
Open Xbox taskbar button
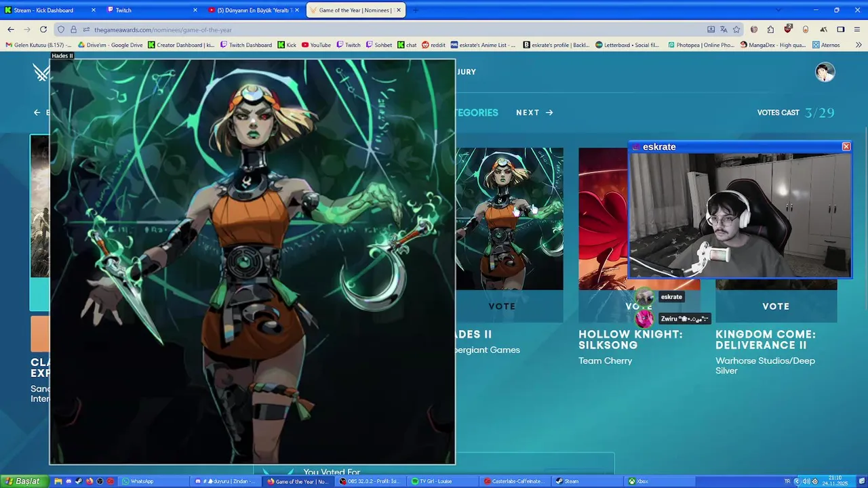click(660, 481)
